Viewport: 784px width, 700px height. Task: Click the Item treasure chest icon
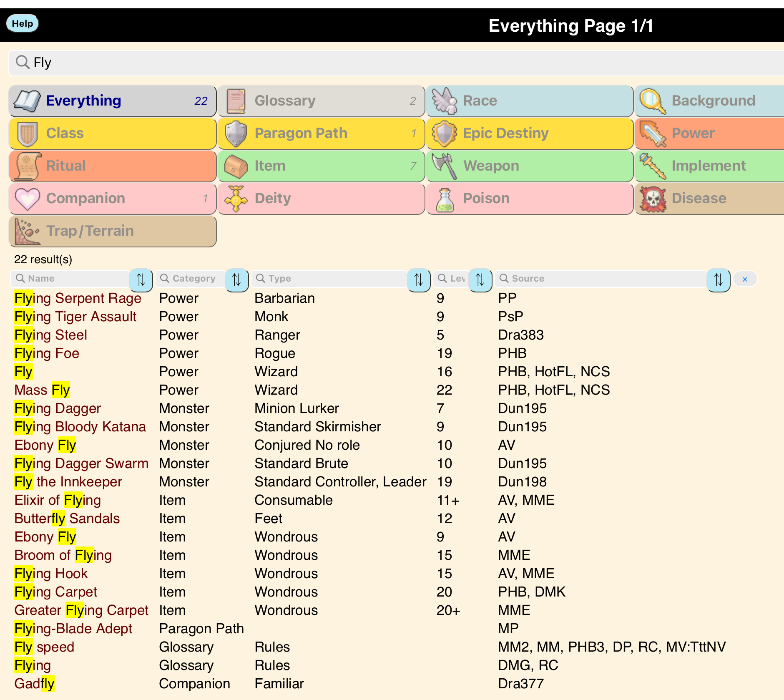236,166
